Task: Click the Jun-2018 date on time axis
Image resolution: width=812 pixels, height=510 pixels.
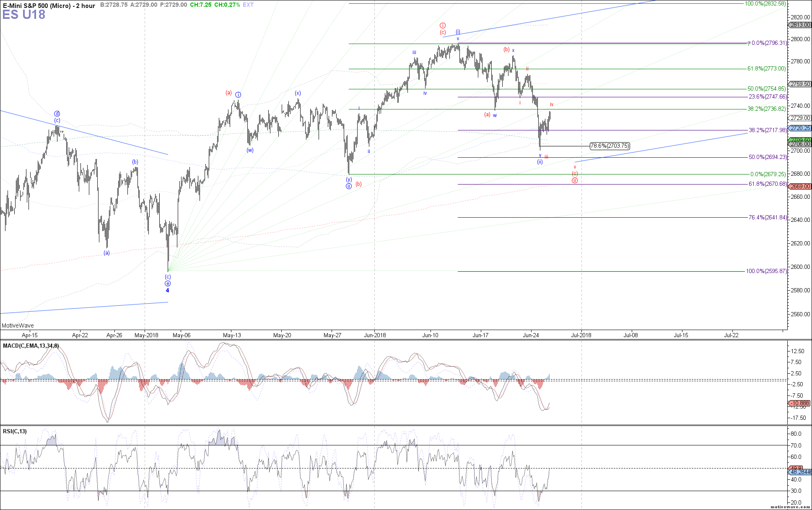Action: (375, 335)
